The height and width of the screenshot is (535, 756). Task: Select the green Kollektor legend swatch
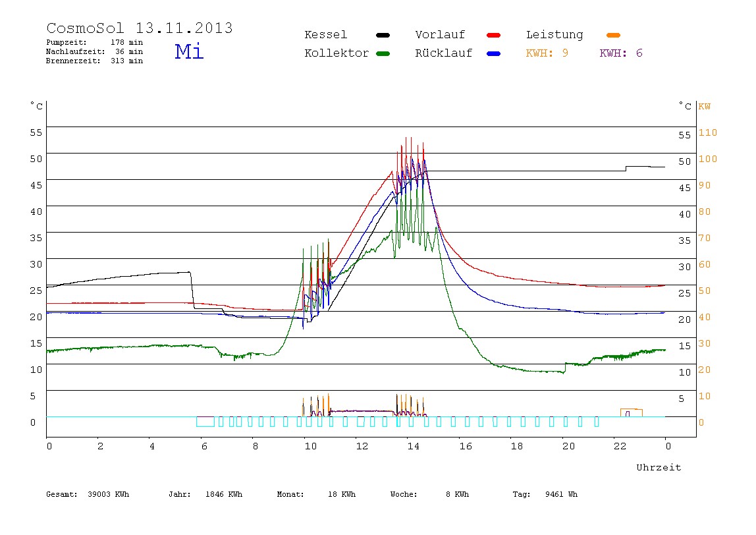pos(383,53)
